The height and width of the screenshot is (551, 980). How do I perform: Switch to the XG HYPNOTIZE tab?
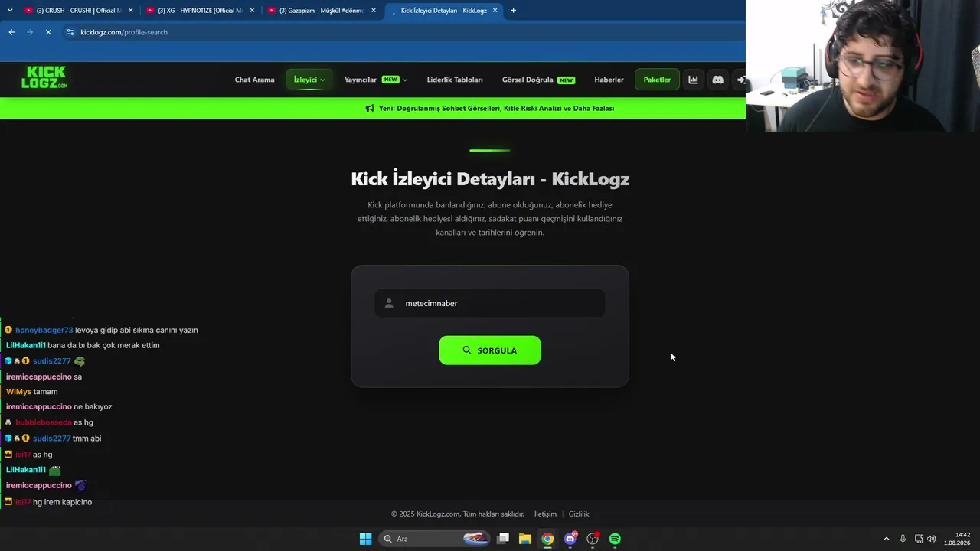coord(201,11)
